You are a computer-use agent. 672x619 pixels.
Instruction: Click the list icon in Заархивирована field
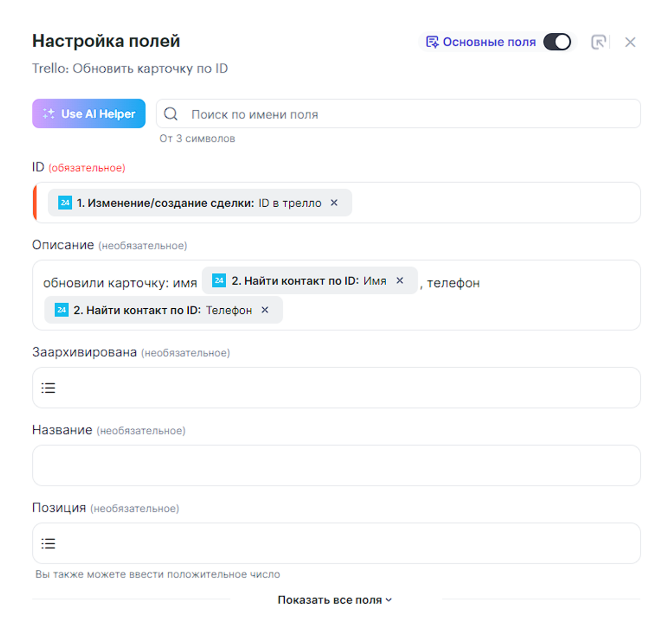point(48,388)
